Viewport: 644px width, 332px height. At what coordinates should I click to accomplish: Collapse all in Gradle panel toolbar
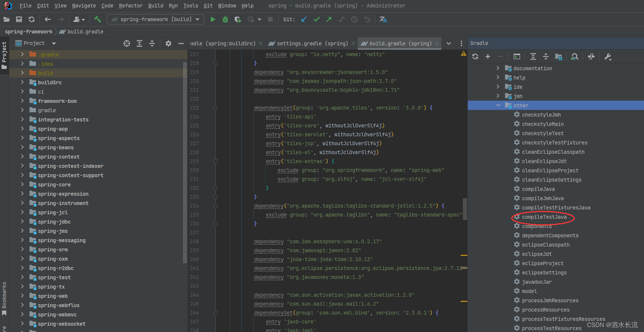546,56
